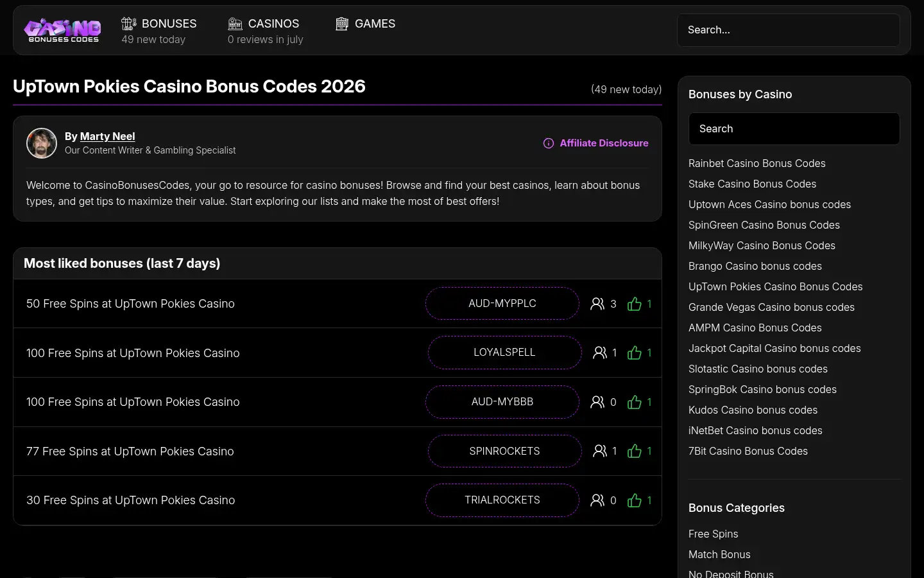Viewport: 924px width, 578px height.
Task: Open 50 Free Spins at UpTown Pokies
Action: 130,304
